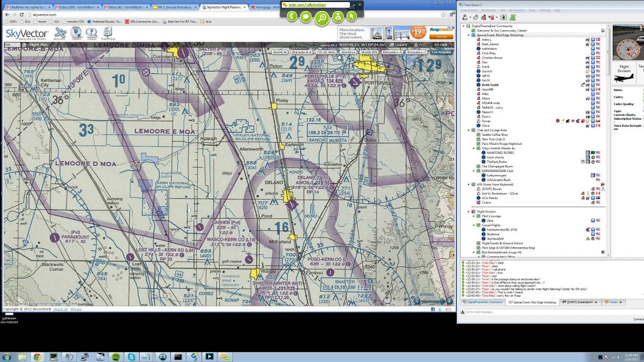Open the TeamSpeak Settings menu

coord(545,10)
